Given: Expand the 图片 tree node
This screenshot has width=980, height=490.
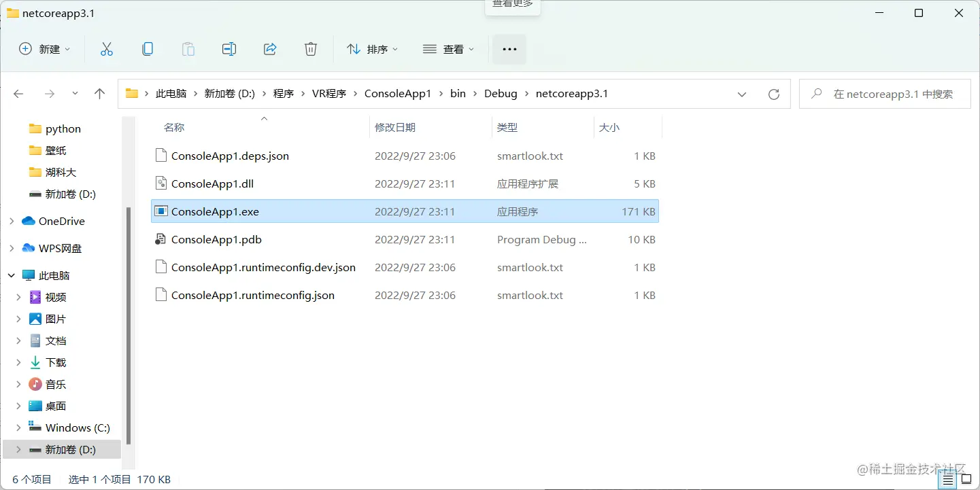Looking at the screenshot, I should (18, 319).
